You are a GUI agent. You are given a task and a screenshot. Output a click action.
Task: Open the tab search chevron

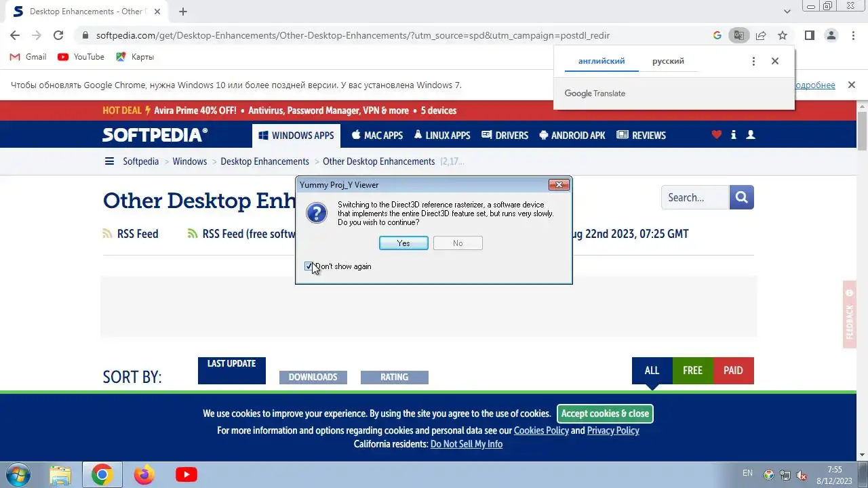tap(787, 12)
